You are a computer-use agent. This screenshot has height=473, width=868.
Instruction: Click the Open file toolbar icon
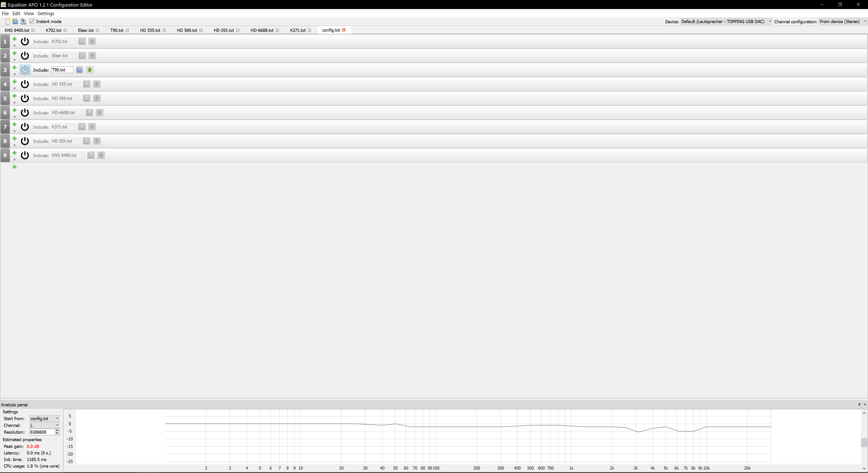[x=15, y=21]
